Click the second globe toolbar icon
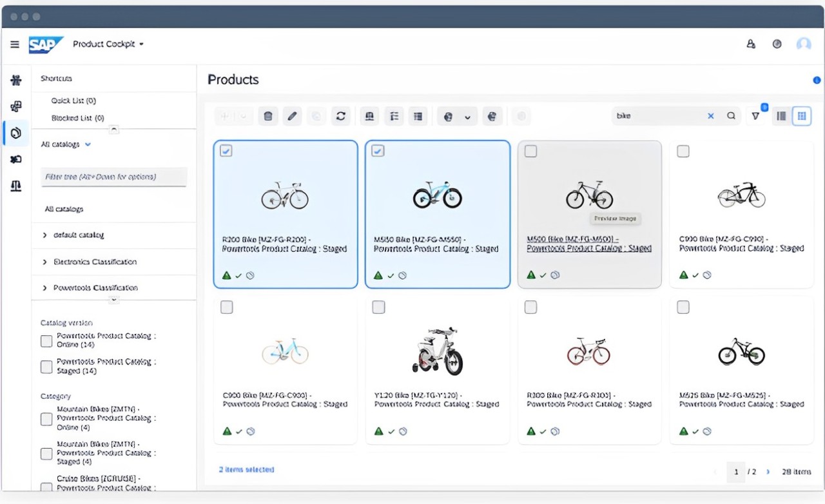This screenshot has height=504, width=825. 492,116
